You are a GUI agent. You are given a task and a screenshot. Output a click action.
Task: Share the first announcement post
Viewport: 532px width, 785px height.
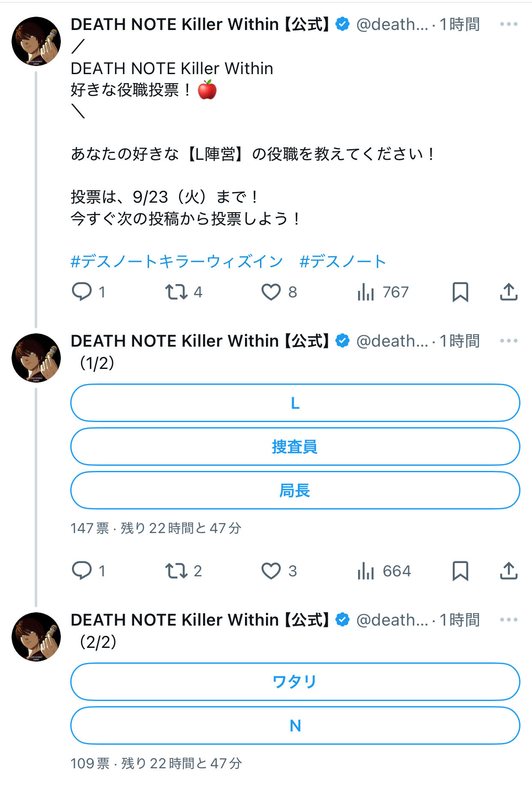pos(508,292)
